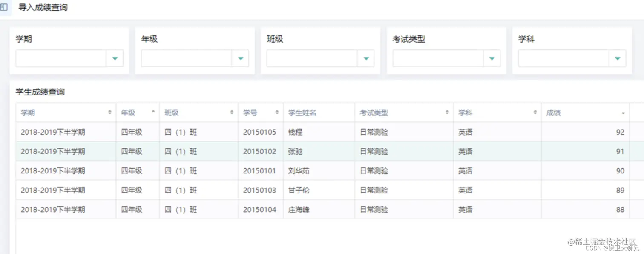Viewport: 644px width, 254px height.
Task: Click the sort icon in 班级 column header
Action: click(x=232, y=113)
